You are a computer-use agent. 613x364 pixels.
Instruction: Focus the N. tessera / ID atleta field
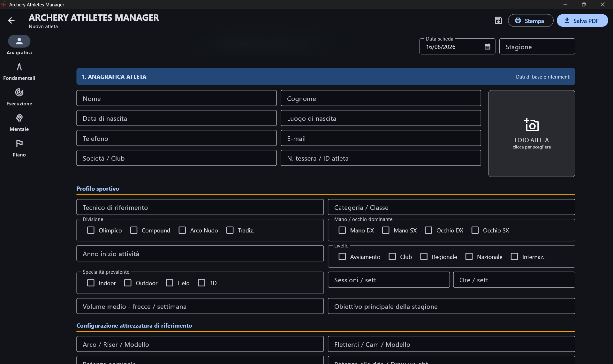(x=381, y=158)
